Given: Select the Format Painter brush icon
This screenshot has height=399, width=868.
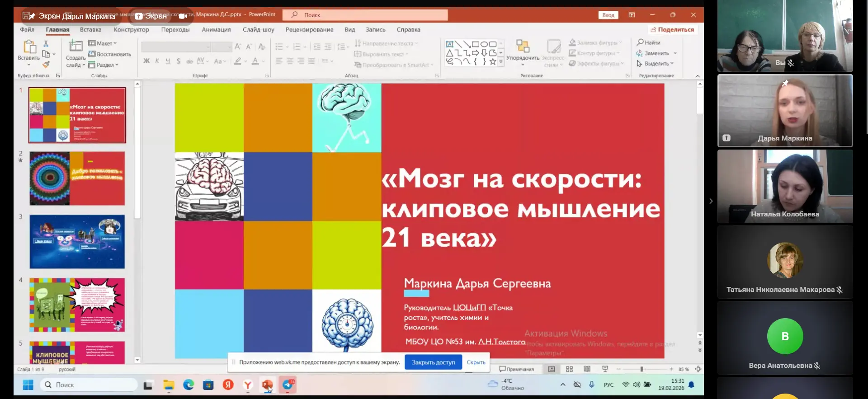Looking at the screenshot, I should coord(46,65).
